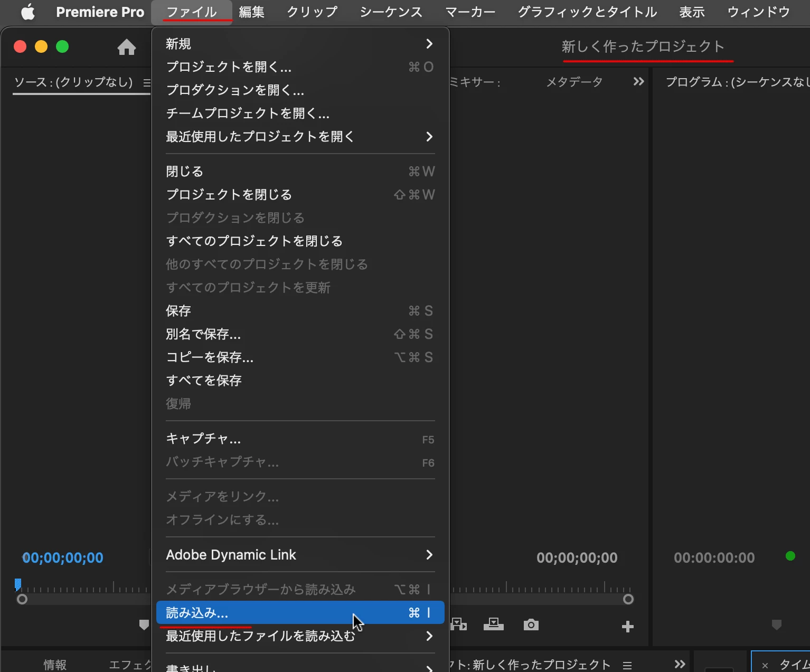Viewport: 810px width, 672px height.
Task: Open the button editor plus icon
Action: pos(627,627)
